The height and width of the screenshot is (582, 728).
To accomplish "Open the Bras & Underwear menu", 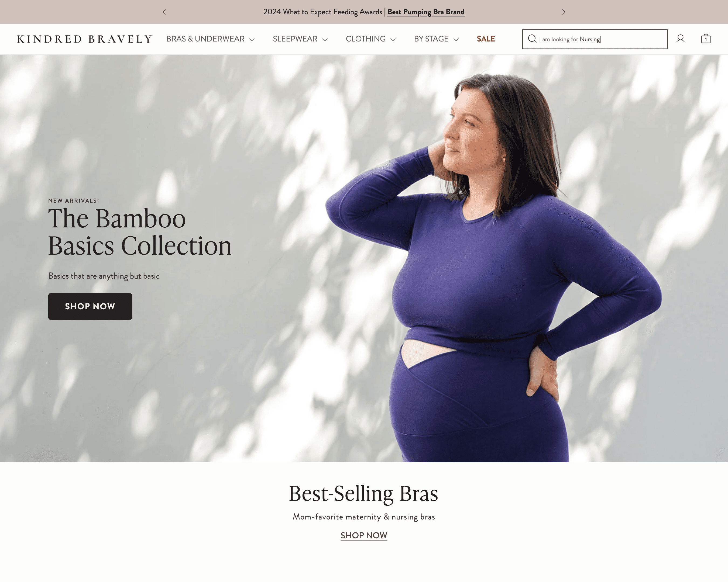I will 205,39.
